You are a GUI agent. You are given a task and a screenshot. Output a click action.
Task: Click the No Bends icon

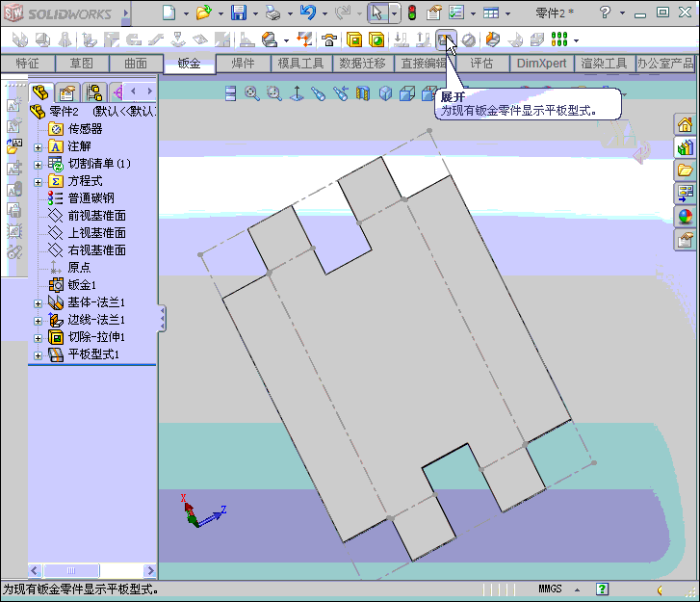(468, 40)
